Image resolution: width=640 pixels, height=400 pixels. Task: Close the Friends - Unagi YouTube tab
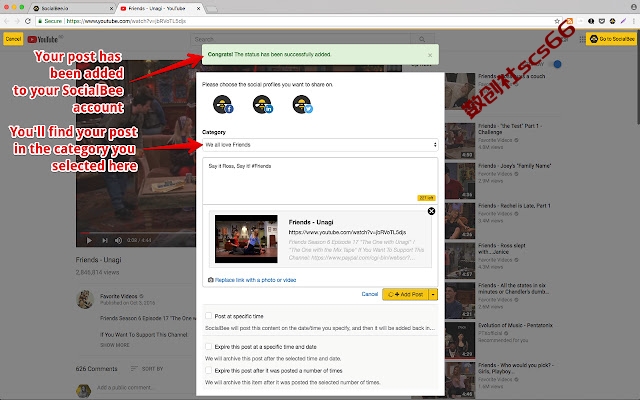[x=198, y=8]
